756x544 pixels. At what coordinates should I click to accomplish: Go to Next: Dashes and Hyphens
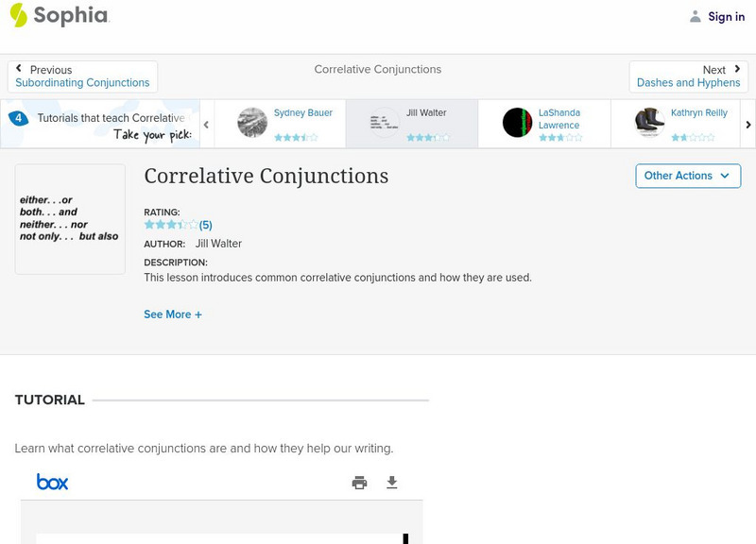pos(689,76)
